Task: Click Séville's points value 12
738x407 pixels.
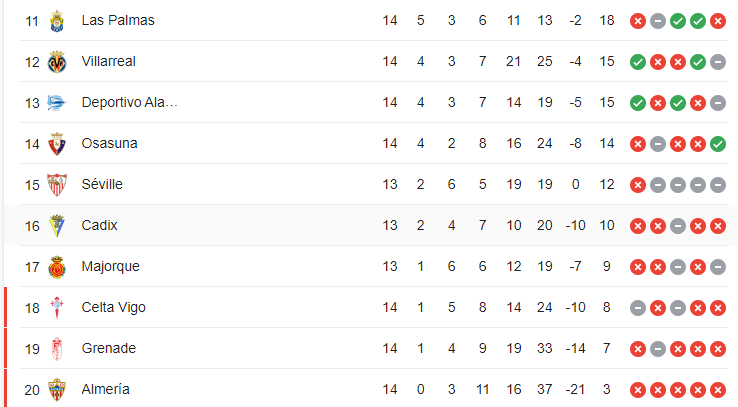Action: tap(607, 184)
